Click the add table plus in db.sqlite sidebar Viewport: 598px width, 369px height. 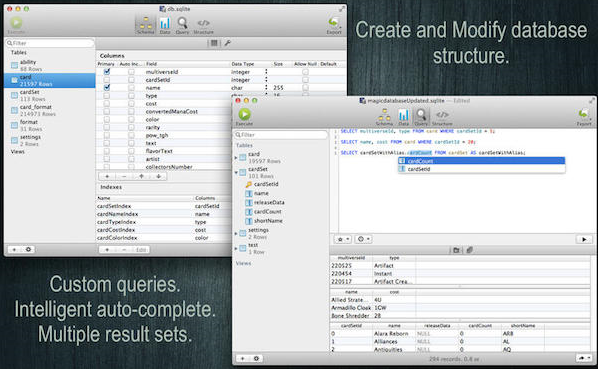click(x=14, y=249)
